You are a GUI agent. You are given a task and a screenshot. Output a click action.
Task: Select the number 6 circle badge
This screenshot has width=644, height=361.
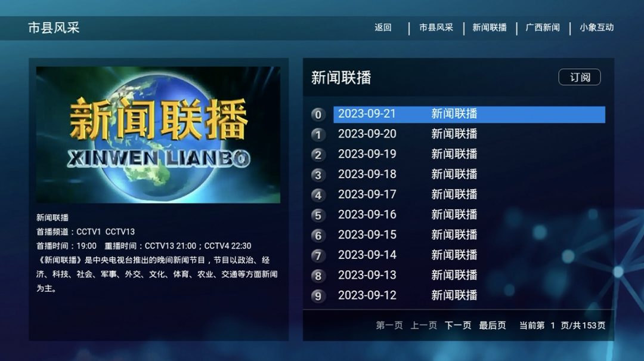click(x=318, y=236)
